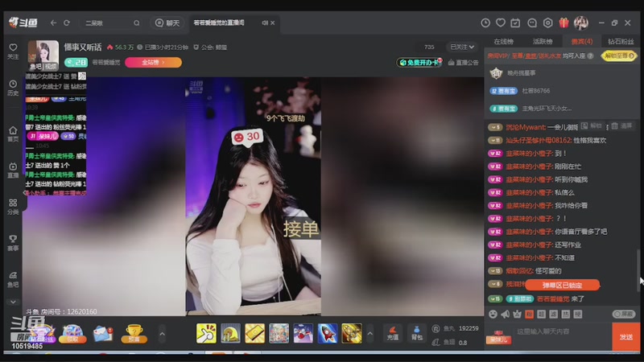Image resolution: width=644 pixels, height=362 pixels.
Task: Click the help question mark beside 均可入座
Action: pos(590,56)
